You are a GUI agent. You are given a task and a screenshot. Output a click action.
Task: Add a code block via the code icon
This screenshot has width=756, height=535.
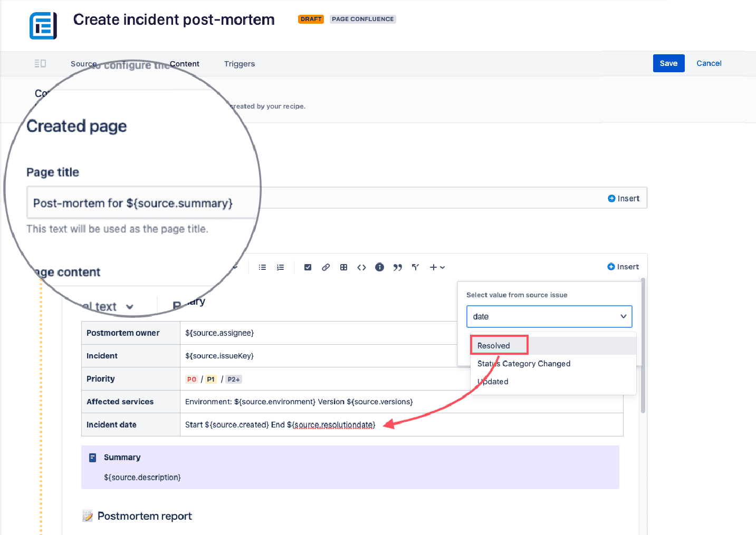tap(361, 267)
